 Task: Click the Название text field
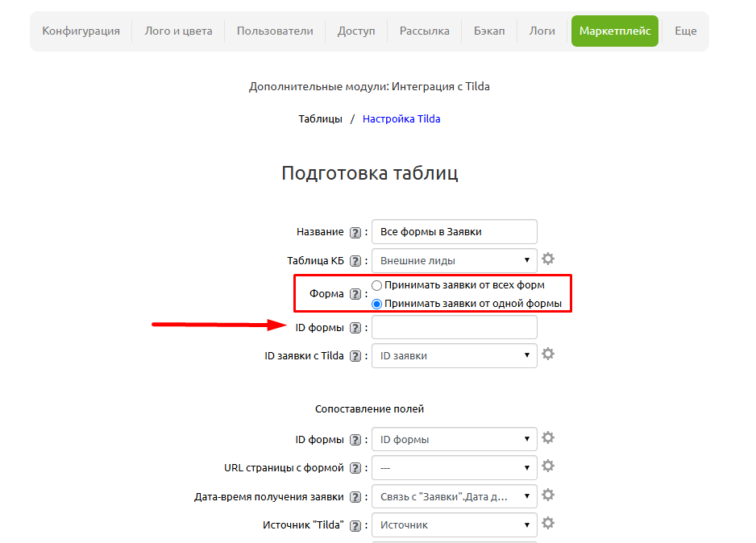pyautogui.click(x=454, y=232)
